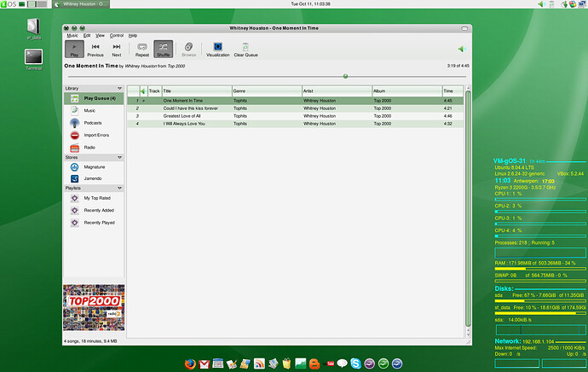Select the Music library source
588x372 pixels.
point(94,110)
